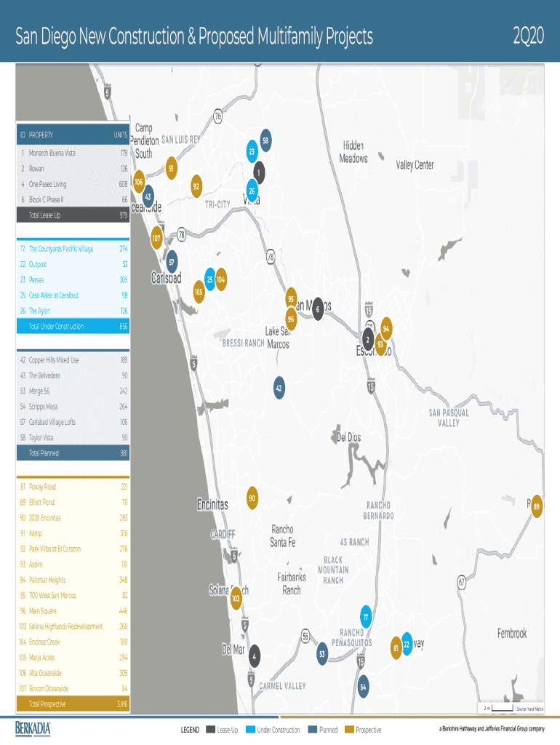Click the Total Under Construction summary row

[x=73, y=327]
